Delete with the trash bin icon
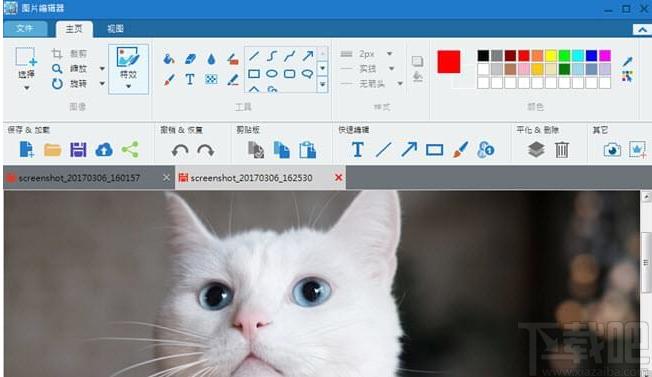 pos(562,150)
